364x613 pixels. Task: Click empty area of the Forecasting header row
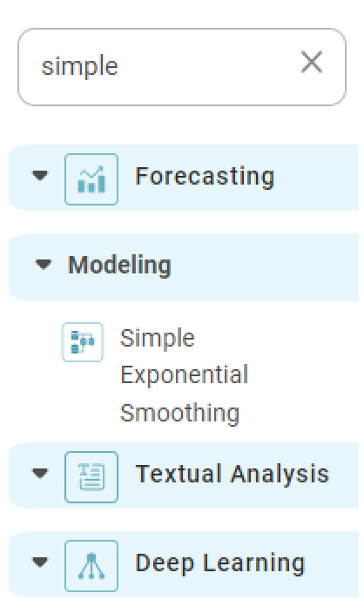317,178
